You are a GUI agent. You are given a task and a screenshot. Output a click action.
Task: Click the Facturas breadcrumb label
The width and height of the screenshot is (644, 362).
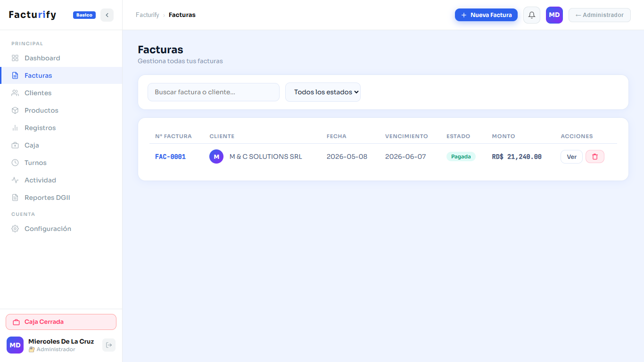(182, 15)
